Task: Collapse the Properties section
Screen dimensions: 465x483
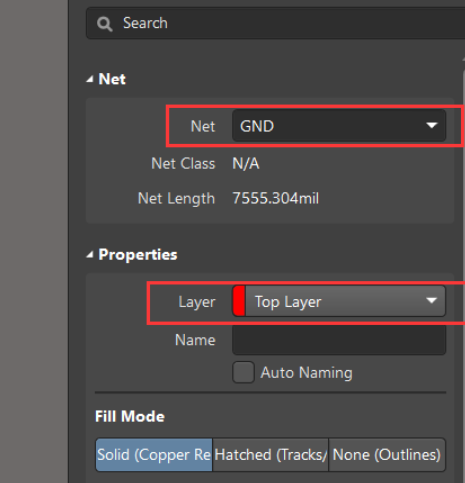Action: 89,255
